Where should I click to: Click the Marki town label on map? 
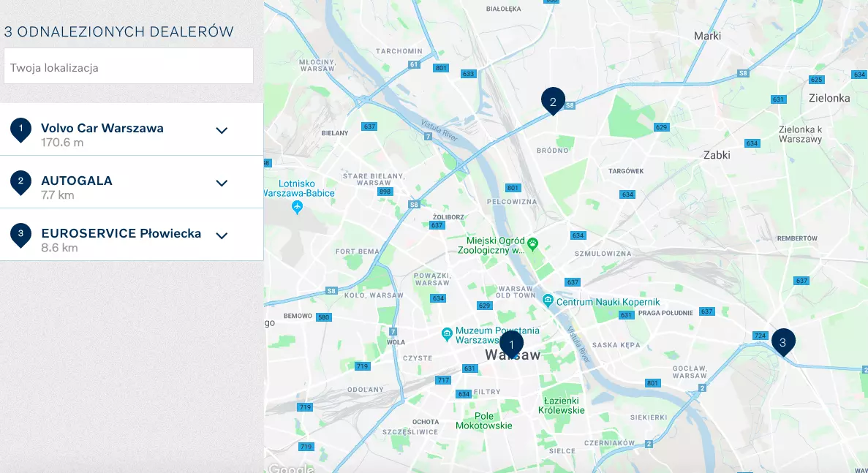tap(707, 36)
